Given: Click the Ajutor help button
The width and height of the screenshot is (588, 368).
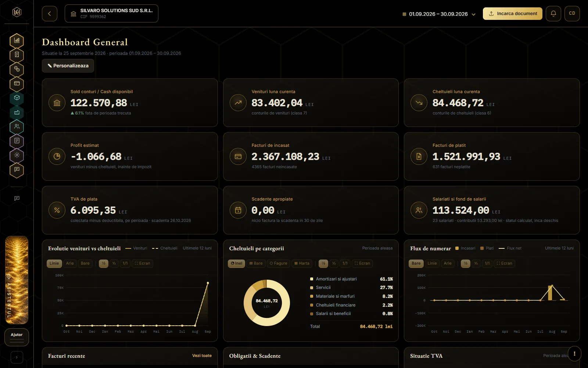Looking at the screenshot, I should 17,337.
